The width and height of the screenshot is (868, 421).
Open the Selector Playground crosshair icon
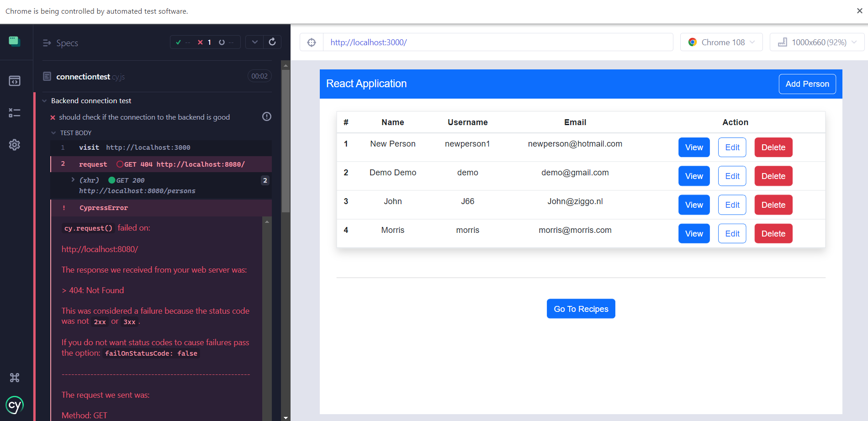click(312, 42)
